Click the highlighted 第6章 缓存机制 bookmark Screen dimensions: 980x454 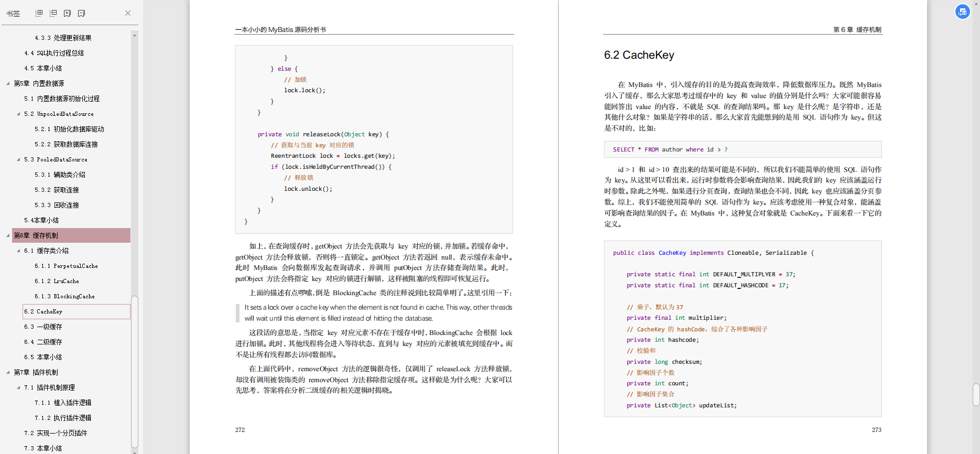[71, 235]
